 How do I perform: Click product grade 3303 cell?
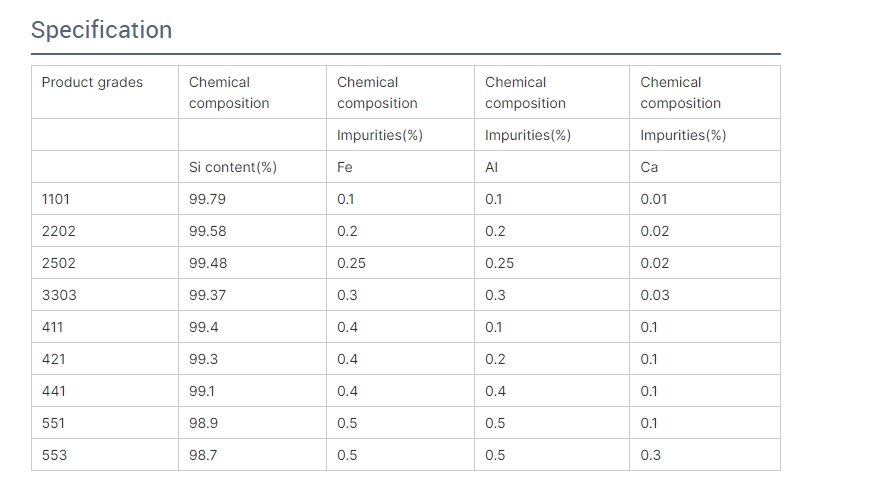(58, 295)
